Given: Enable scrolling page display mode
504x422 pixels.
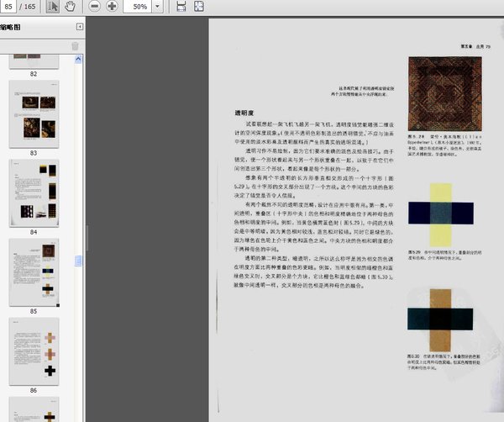Looking at the screenshot, I should 182,7.
